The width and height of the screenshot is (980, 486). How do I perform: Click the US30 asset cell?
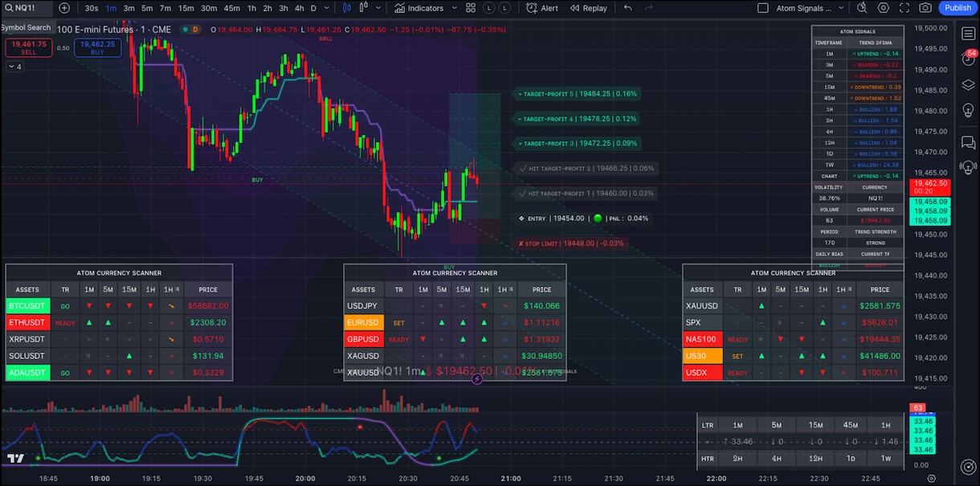pyautogui.click(x=701, y=356)
